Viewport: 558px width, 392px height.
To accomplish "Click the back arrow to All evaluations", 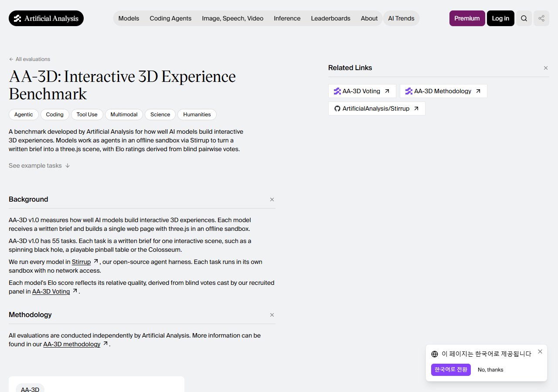I will click(30, 59).
